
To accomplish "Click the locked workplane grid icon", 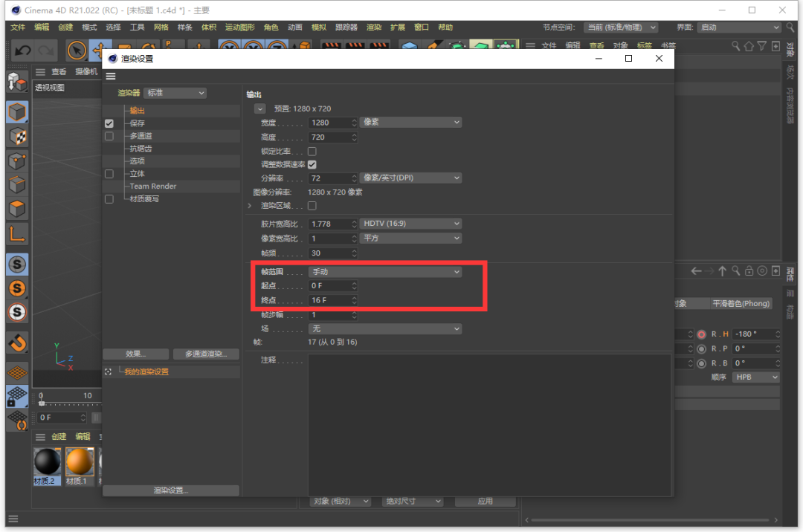I will [x=17, y=397].
